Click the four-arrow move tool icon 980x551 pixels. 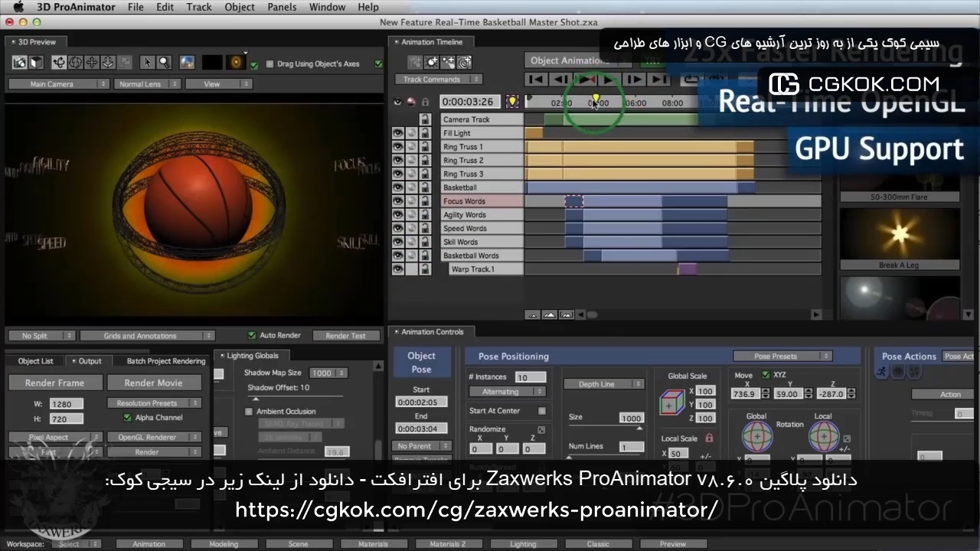click(x=92, y=63)
